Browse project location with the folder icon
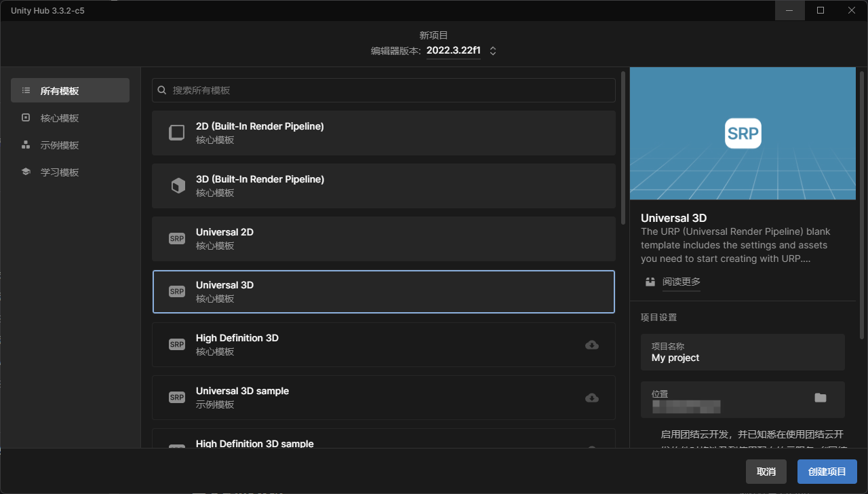The height and width of the screenshot is (494, 868). (x=821, y=398)
